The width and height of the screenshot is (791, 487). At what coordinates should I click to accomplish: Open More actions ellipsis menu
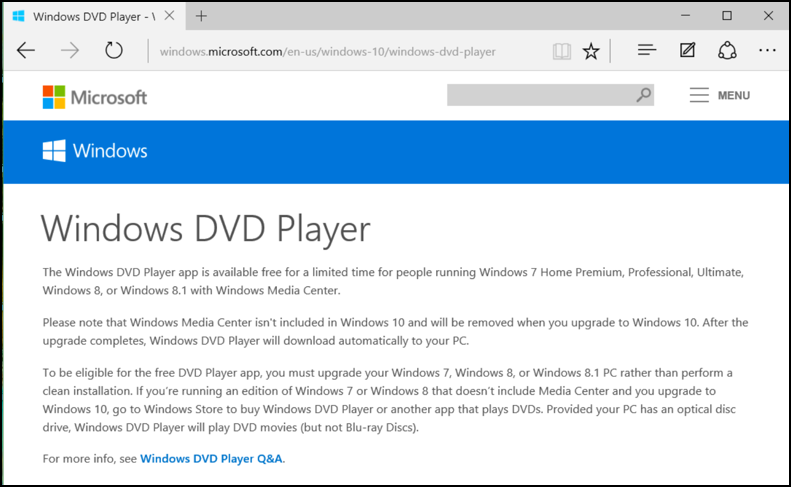(767, 50)
